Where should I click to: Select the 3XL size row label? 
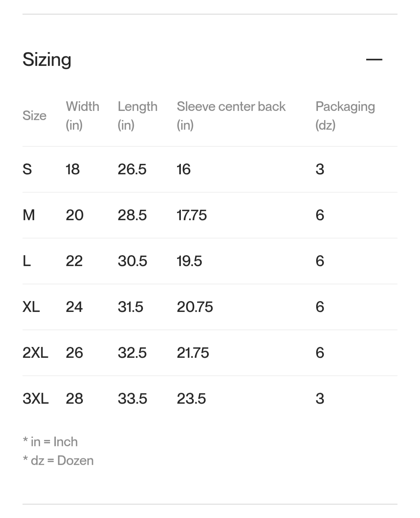click(x=35, y=399)
